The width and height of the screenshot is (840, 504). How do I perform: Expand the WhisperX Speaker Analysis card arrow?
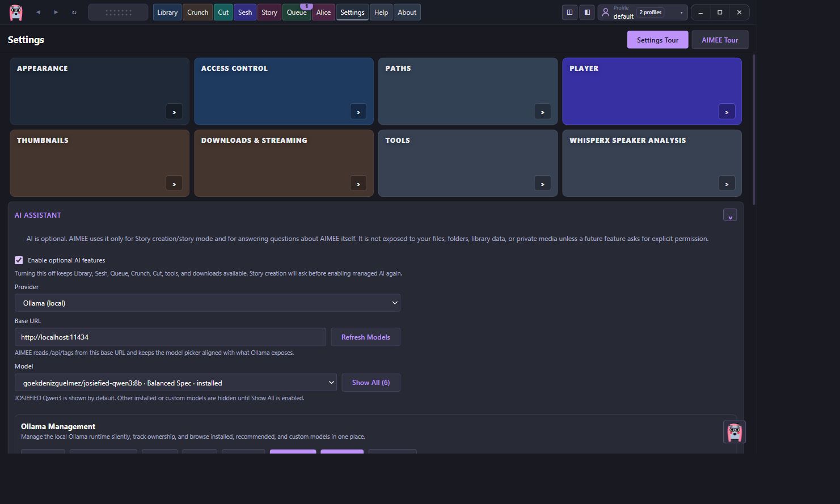727,184
